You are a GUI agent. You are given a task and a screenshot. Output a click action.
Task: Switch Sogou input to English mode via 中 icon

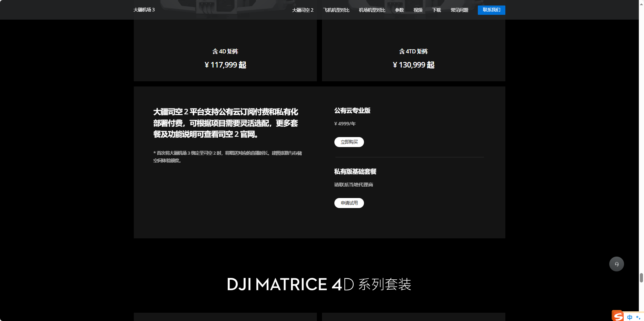[630, 317]
